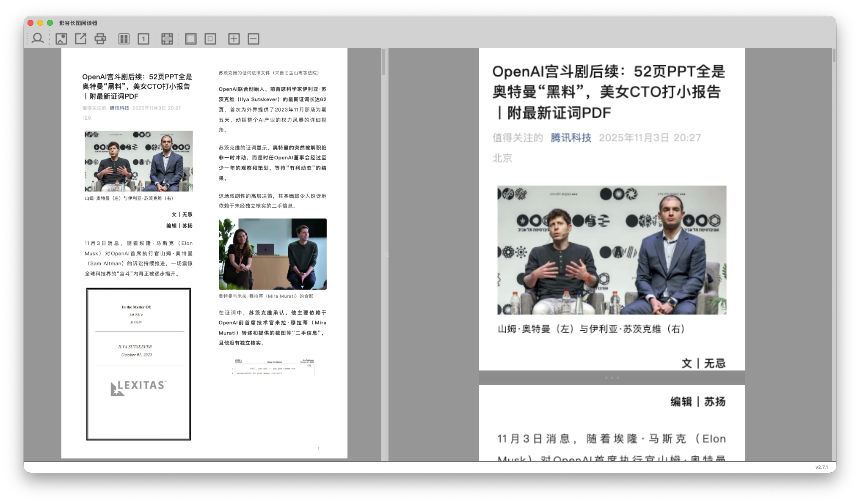This screenshot has height=504, width=860.
Task: Click the Lexitas deposition cover thumbnail
Action: (138, 364)
